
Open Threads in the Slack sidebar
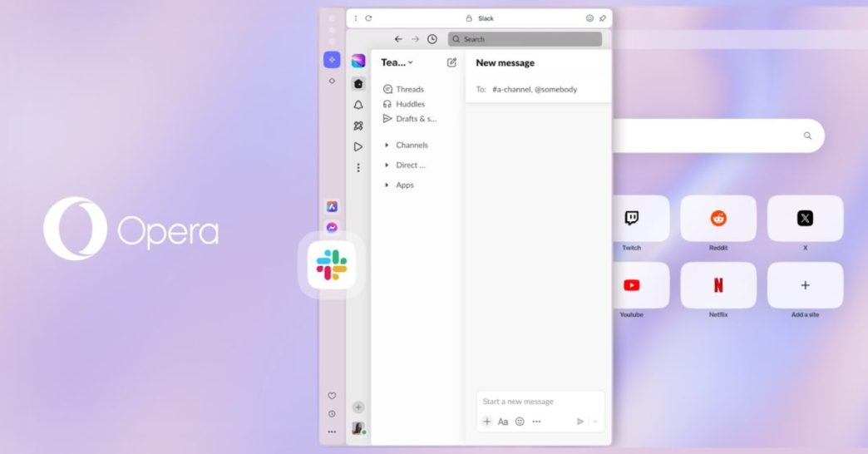coord(409,89)
